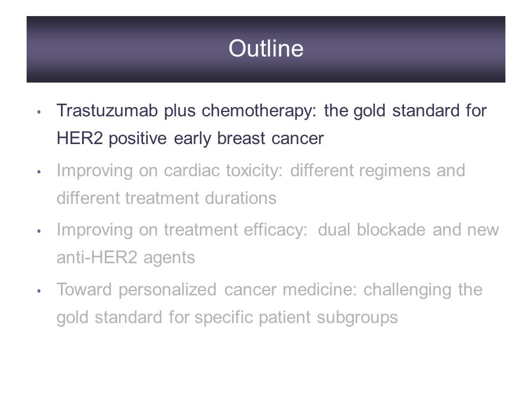Click bullet dot before "Trastuzumab plus chemotherapy"
The height and width of the screenshot is (399, 532).
click(x=39, y=111)
